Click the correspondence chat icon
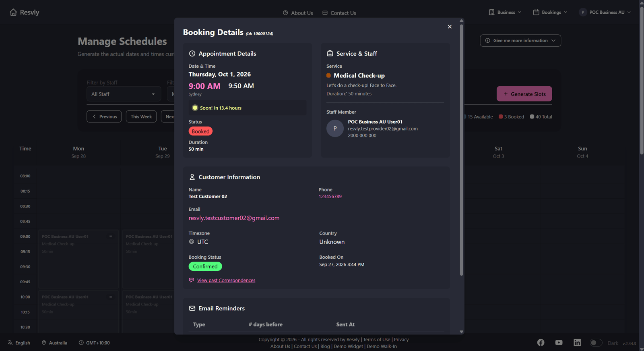This screenshot has width=644, height=351. [192, 280]
